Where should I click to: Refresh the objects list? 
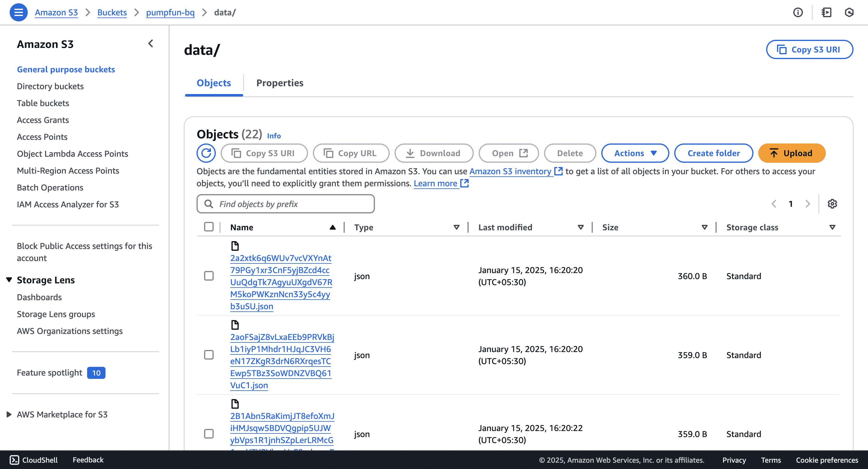coord(206,153)
